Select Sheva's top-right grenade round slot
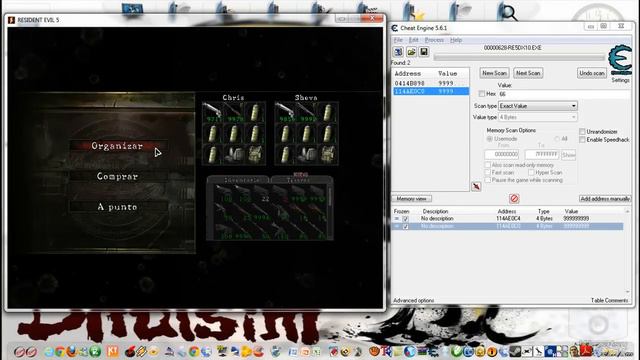The image size is (640, 360). (327, 113)
